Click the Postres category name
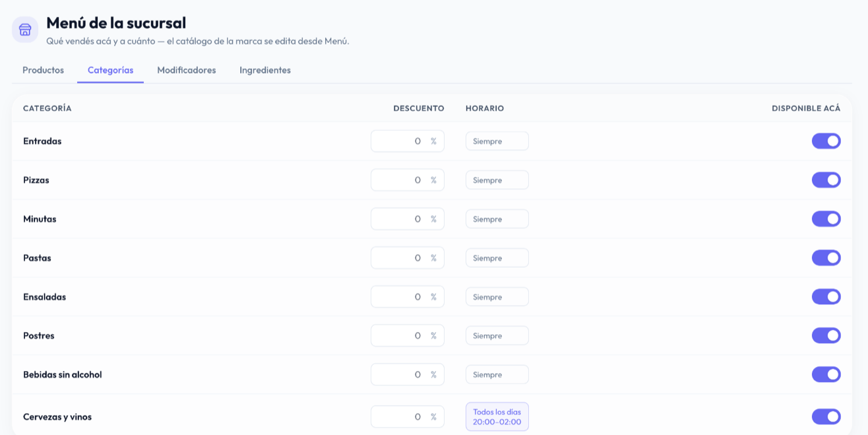The height and width of the screenshot is (435, 868). (39, 336)
